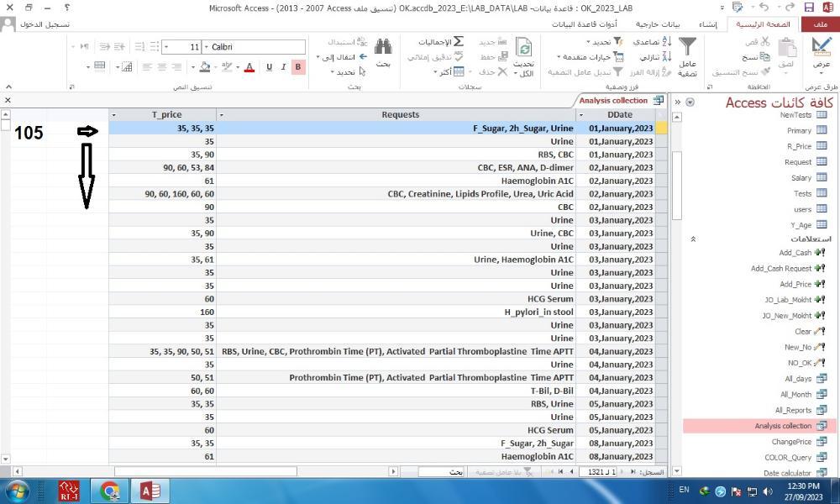Select the Analysis collection document tab
This screenshot has height=504, width=840.
[621, 100]
